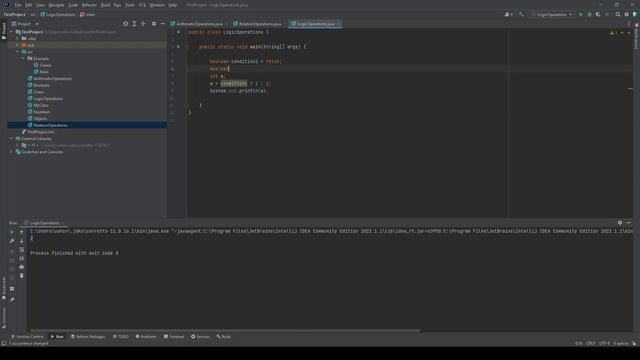Screen dimensions: 640x360
Task: Clear all Run console output with trash icon
Action: point(22,276)
